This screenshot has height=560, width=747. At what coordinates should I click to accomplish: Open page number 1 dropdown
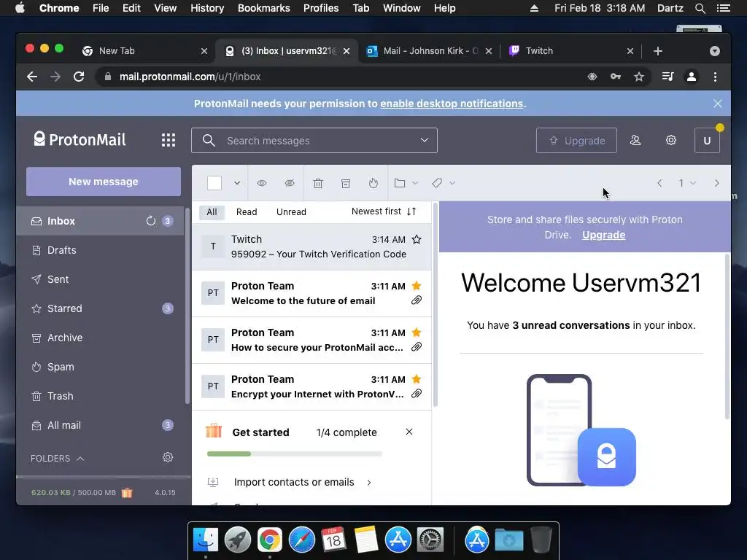point(687,183)
